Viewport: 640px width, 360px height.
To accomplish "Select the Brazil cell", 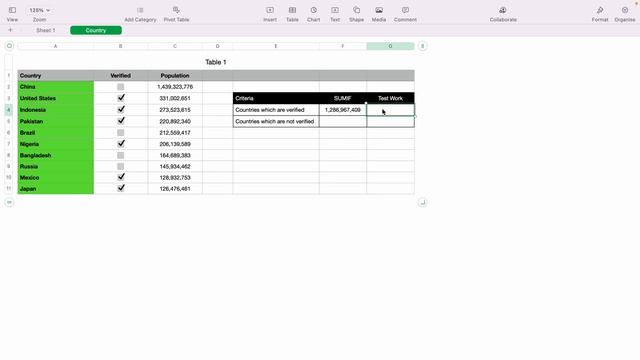I will (x=56, y=133).
